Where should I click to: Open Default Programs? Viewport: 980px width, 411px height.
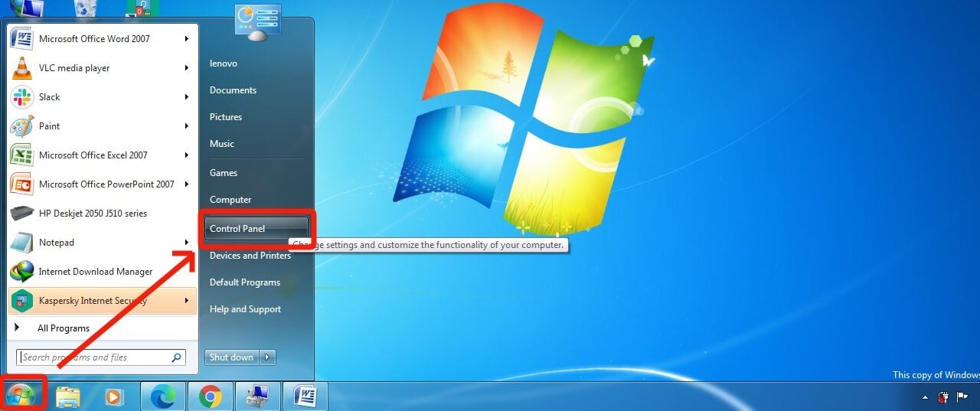click(245, 282)
